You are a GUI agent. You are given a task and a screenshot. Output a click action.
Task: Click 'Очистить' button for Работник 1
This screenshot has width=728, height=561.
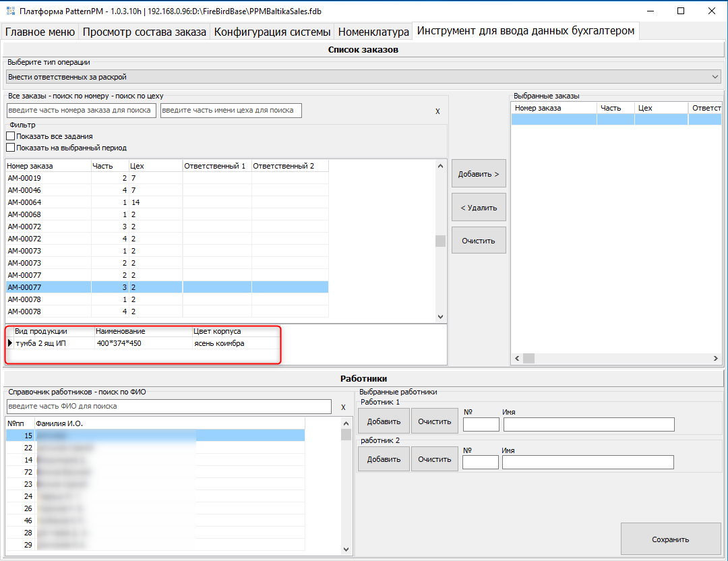434,421
